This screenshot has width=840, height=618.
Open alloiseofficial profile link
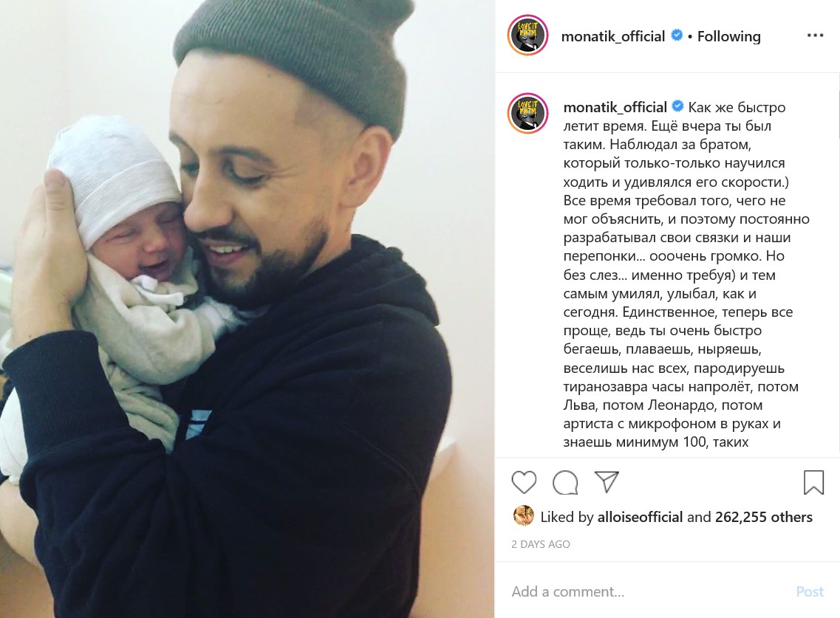click(640, 517)
